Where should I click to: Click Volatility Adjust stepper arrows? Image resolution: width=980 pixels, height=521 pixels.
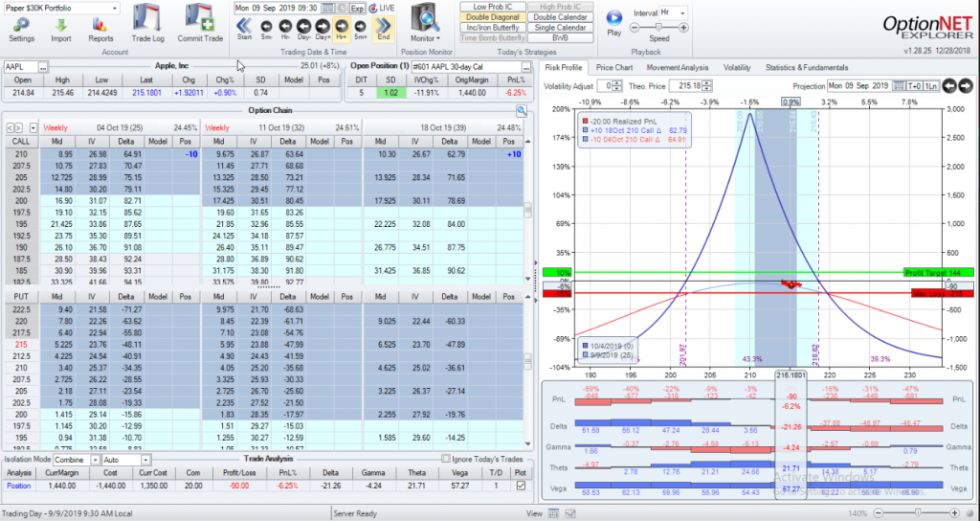(617, 85)
